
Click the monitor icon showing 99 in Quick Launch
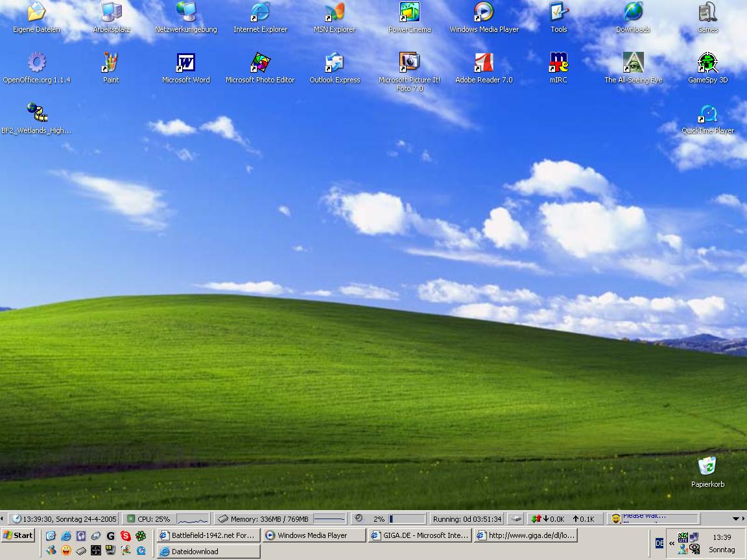coord(110,550)
